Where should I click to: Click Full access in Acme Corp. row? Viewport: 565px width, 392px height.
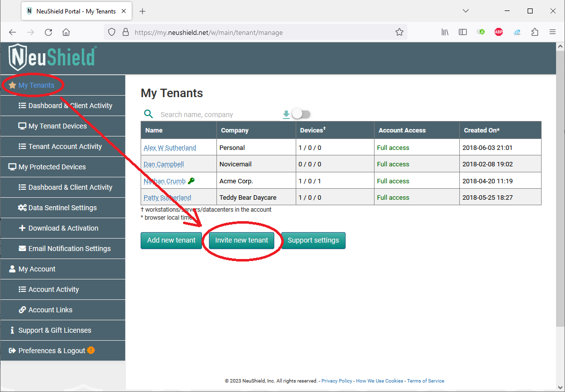click(x=393, y=181)
